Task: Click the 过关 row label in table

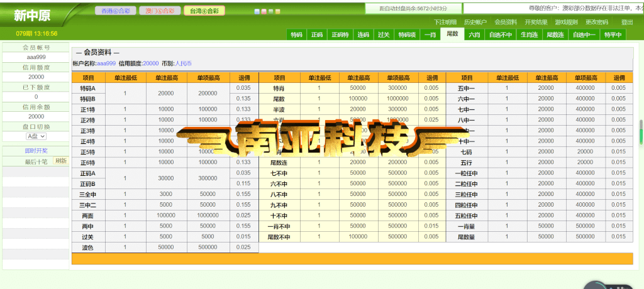Action: (88, 237)
